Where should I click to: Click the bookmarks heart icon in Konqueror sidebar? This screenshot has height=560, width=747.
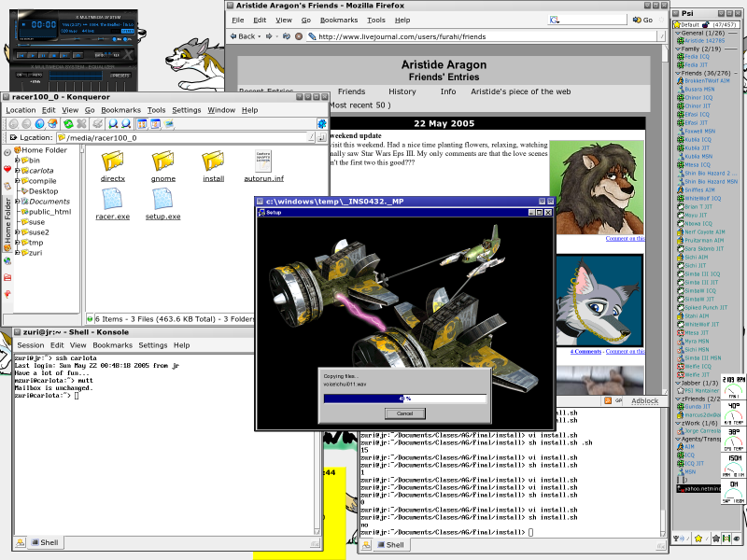point(7,169)
